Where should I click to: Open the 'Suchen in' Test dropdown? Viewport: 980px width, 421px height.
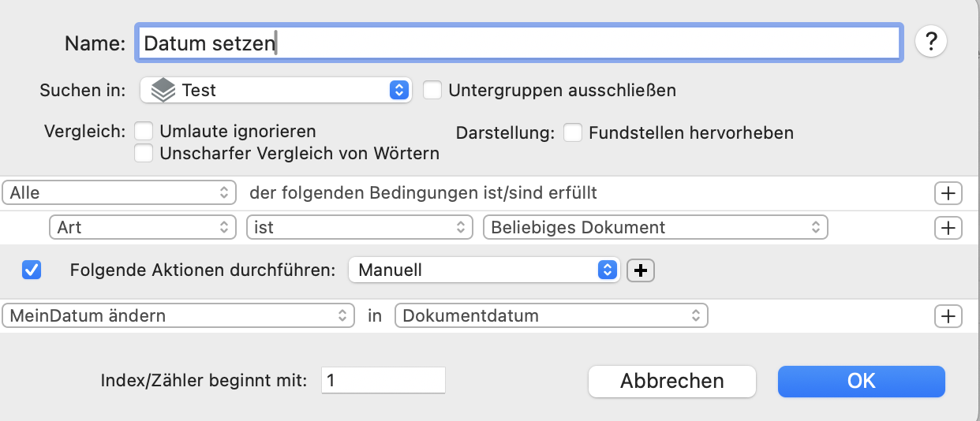point(276,90)
